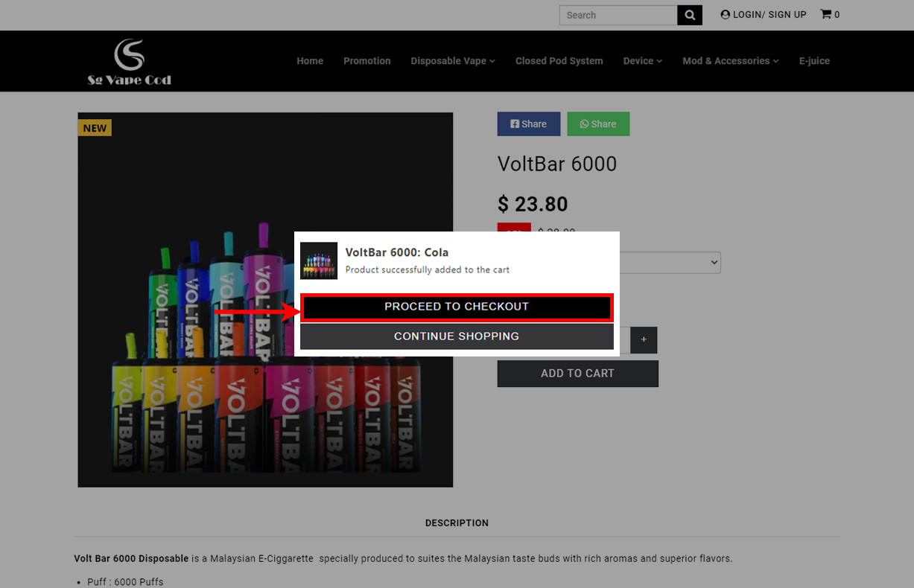Image resolution: width=914 pixels, height=588 pixels.
Task: Click 'VoltBar 6000: Cola' popup title
Action: click(x=397, y=252)
